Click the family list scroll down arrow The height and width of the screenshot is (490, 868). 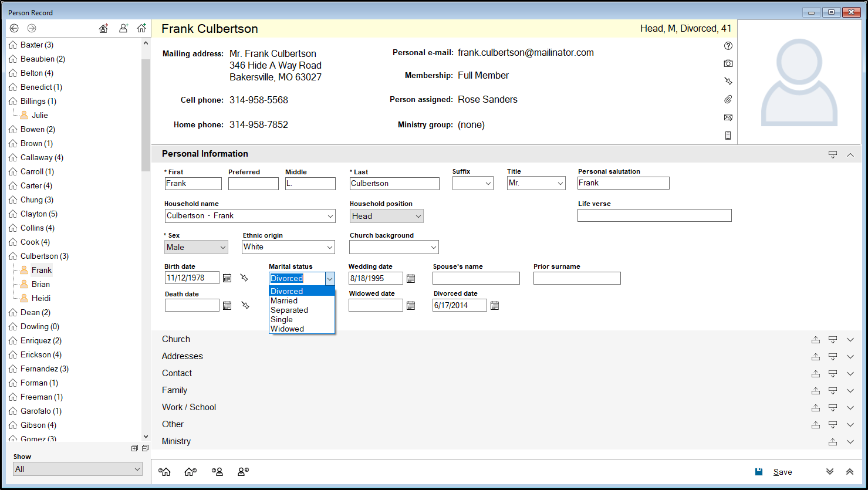point(146,437)
